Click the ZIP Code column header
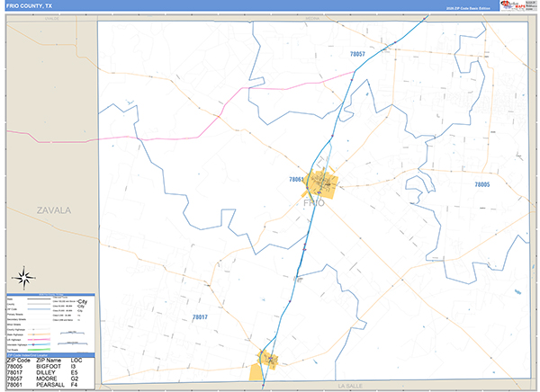The image size is (540, 392). [19, 361]
